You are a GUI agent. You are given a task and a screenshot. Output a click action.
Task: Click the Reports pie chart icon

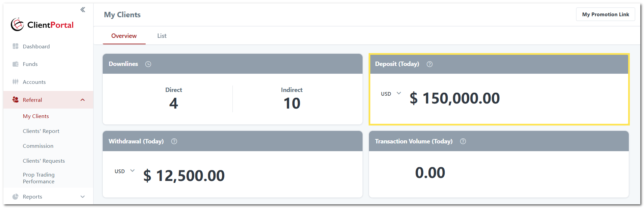[x=16, y=197]
